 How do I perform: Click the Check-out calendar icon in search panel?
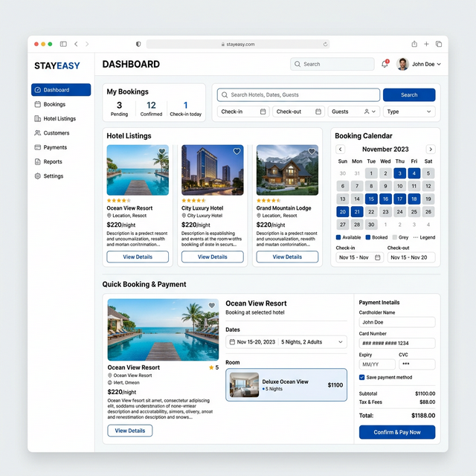point(318,112)
